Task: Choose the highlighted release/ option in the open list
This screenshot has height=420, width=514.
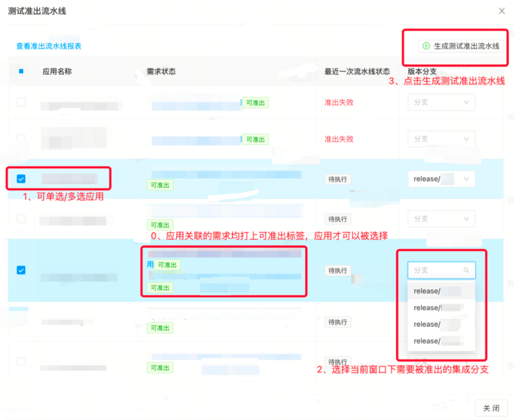Action: point(441,291)
